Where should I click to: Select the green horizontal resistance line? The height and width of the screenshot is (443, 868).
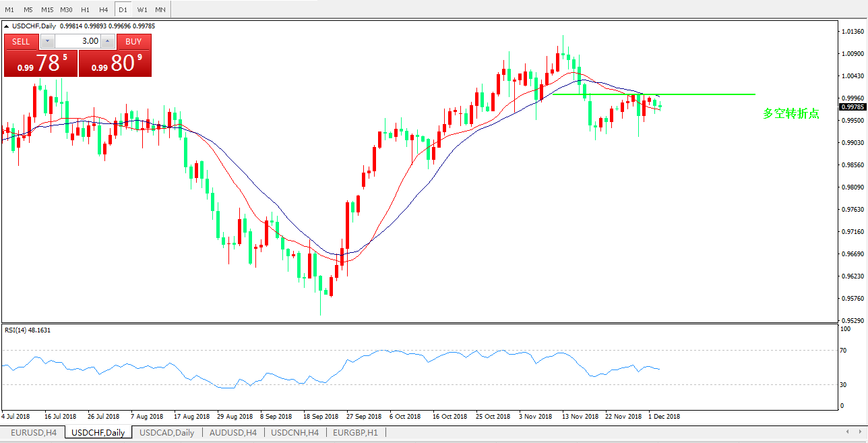pyautogui.click(x=708, y=94)
